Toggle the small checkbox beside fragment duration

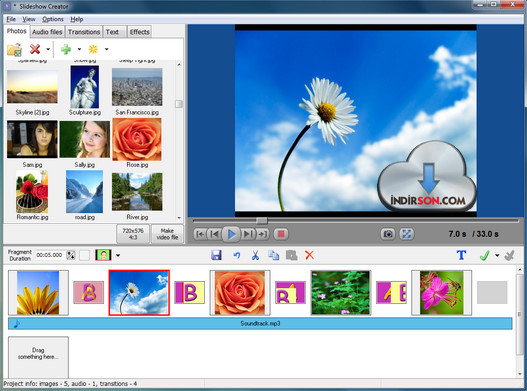pyautogui.click(x=84, y=255)
